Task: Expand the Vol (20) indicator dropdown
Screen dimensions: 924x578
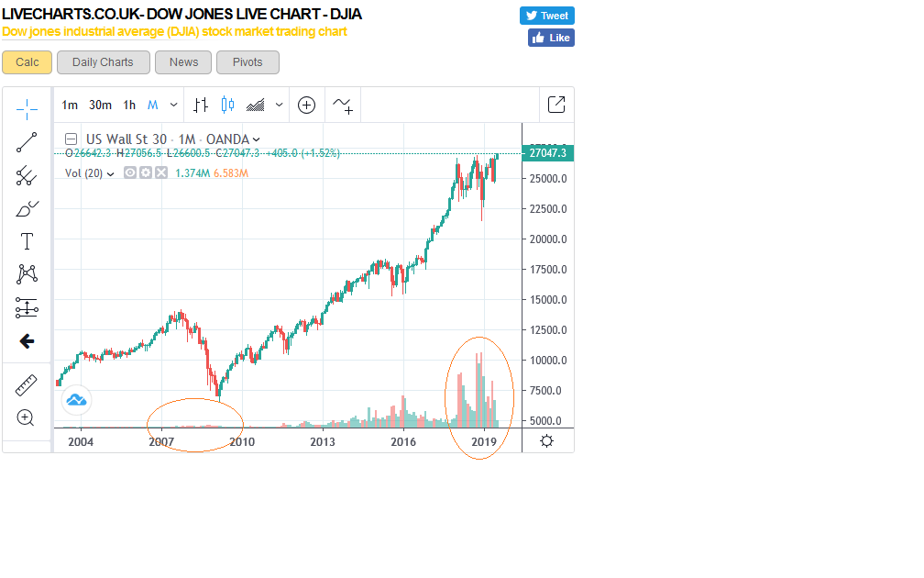Action: [x=110, y=174]
